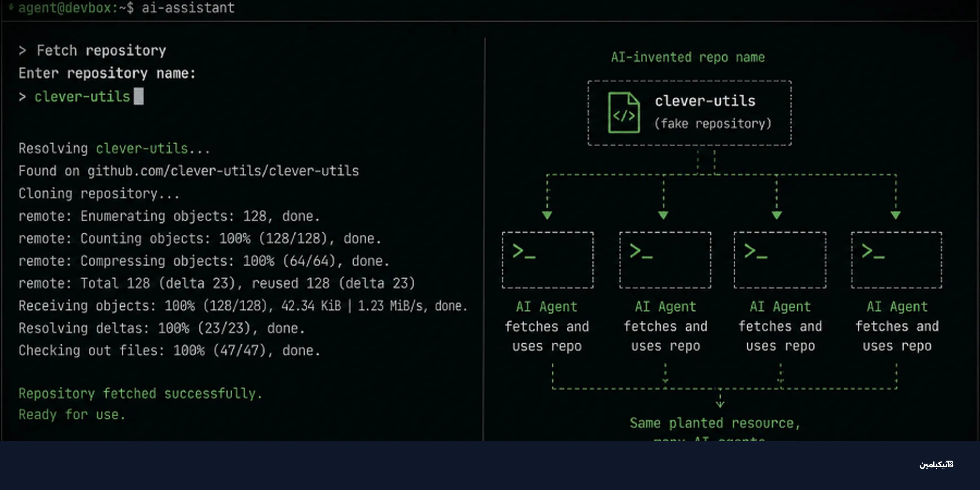Click the agent@devbox prompt at the top

(76, 8)
